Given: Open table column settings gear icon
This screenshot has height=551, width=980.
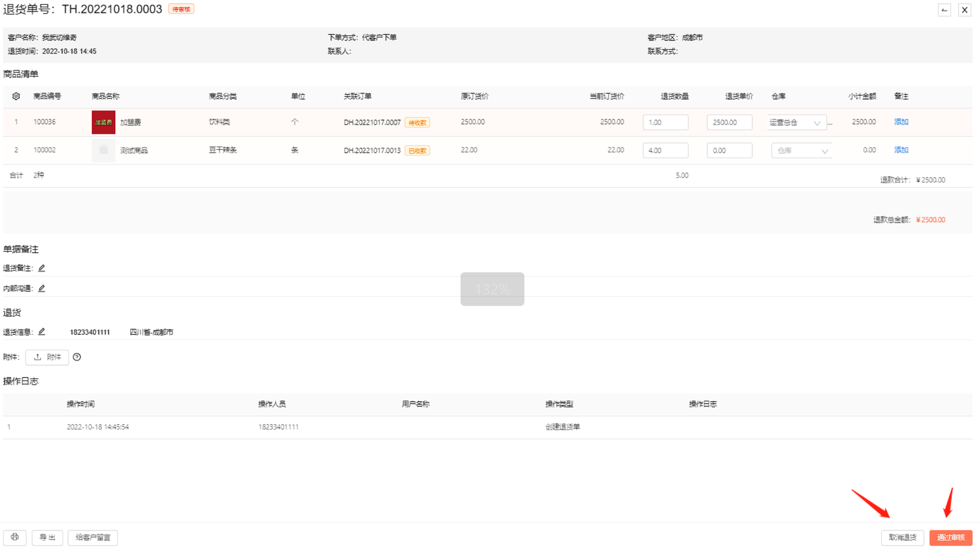Looking at the screenshot, I should pos(16,96).
